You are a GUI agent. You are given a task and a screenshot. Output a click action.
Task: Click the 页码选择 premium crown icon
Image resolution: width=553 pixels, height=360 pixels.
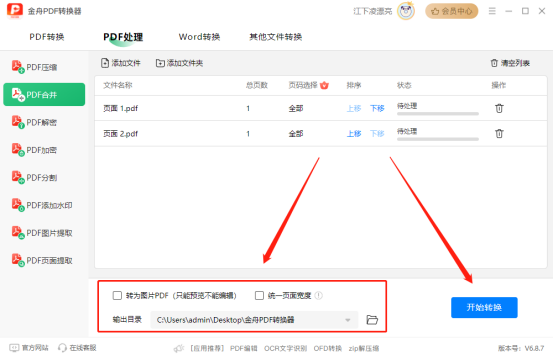pos(324,85)
